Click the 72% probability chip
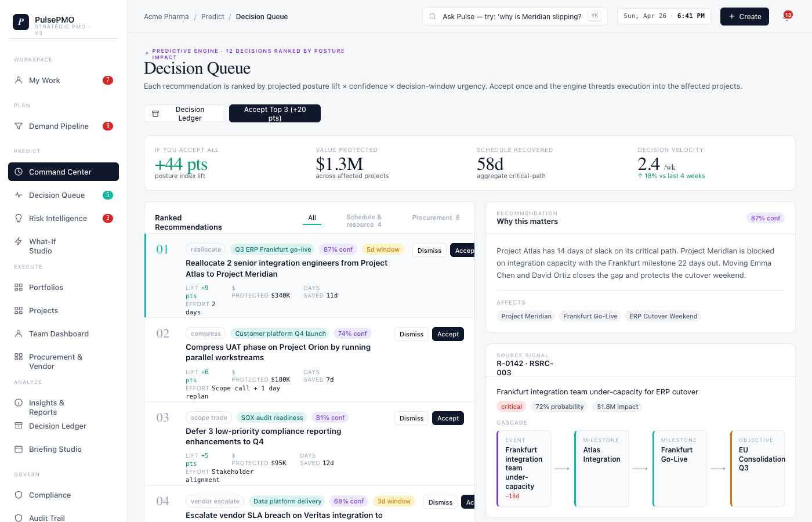The width and height of the screenshot is (812, 522). click(x=559, y=407)
